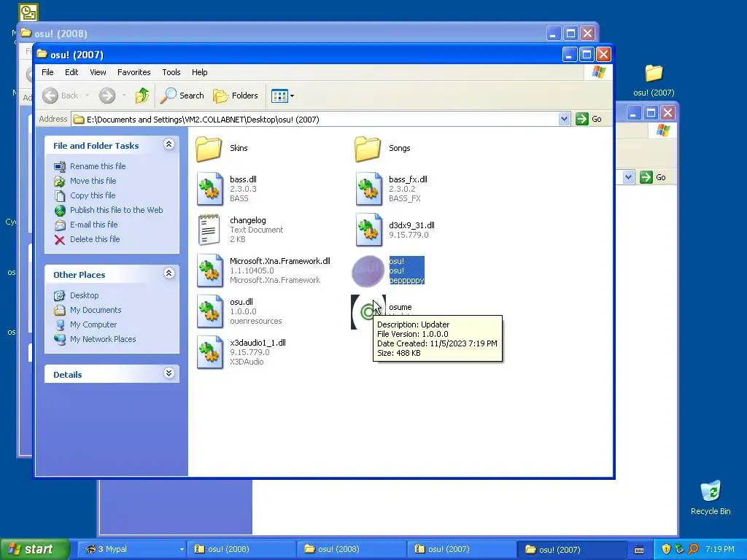Screen dimensions: 747x560
Task: Go to My Documents in Other Places
Action: (x=88, y=310)
